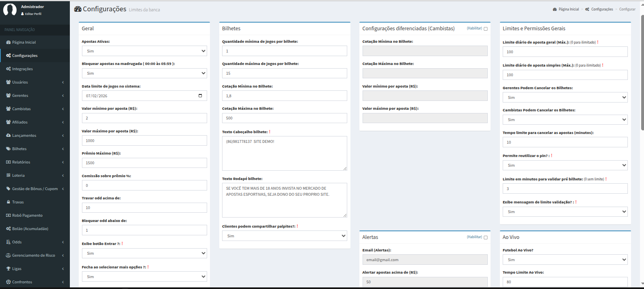The height and width of the screenshot is (289, 644).
Task: Open the calendar picker in date field
Action: tap(200, 96)
